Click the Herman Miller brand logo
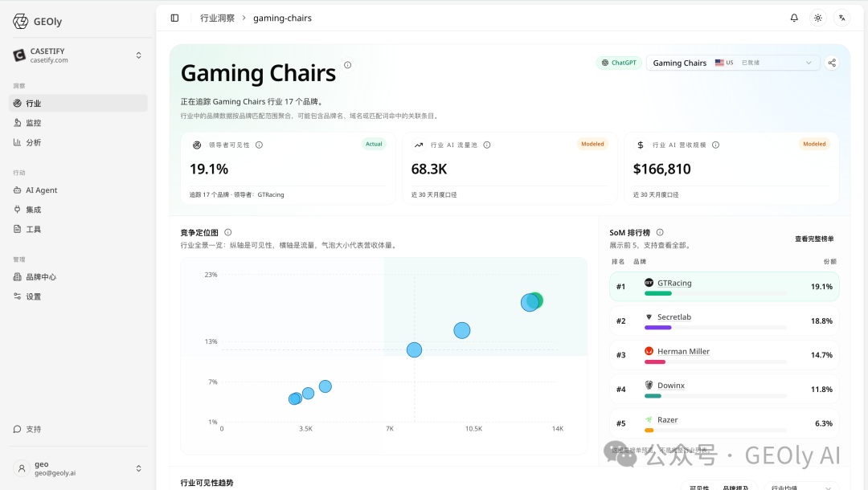868x490 pixels. coord(649,351)
